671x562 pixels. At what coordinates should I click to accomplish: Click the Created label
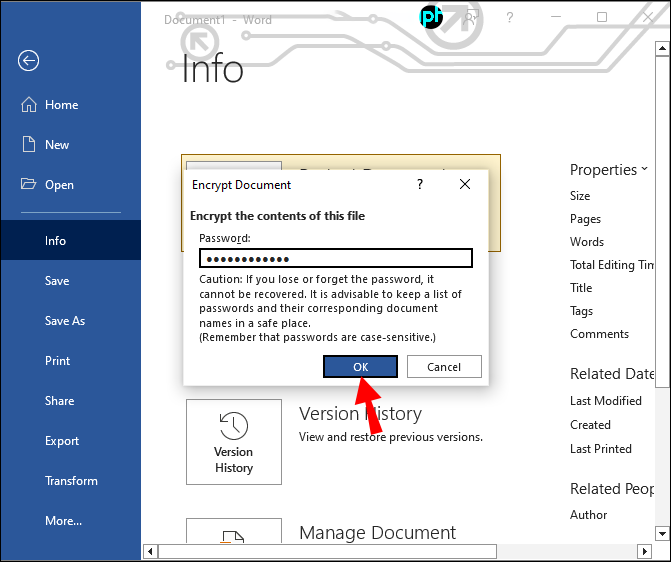point(590,425)
